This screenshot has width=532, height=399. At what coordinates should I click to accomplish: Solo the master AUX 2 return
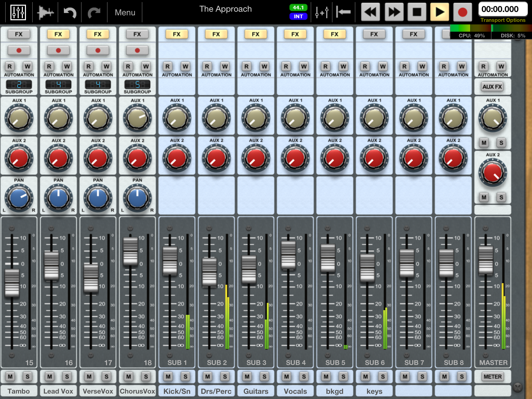click(x=501, y=197)
